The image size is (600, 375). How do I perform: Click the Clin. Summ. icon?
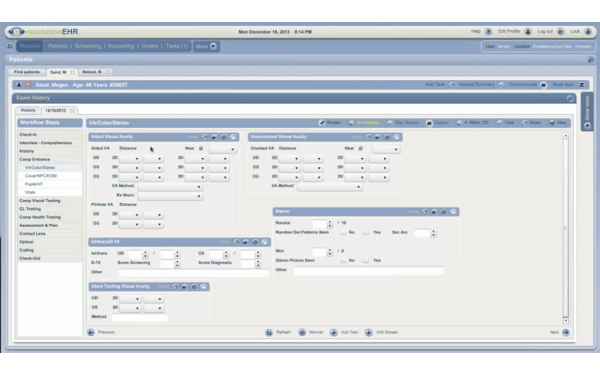tap(390, 123)
